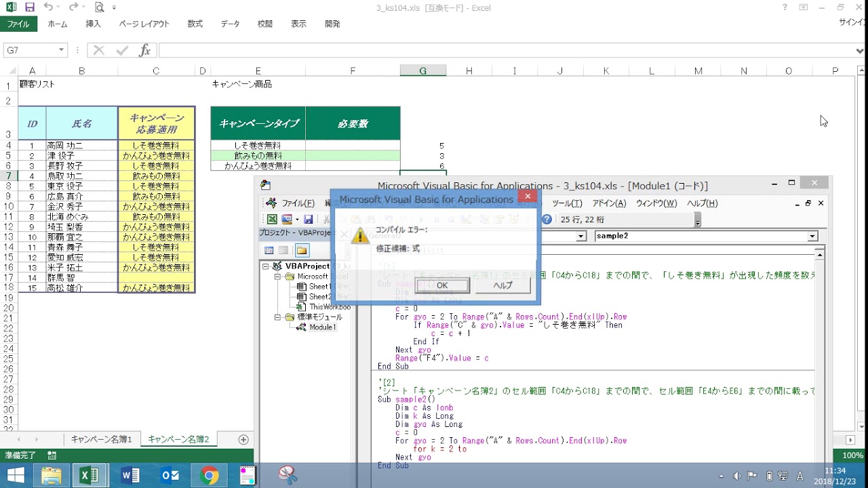
Task: Collapse the 標準モジュール folder node
Action: point(278,317)
